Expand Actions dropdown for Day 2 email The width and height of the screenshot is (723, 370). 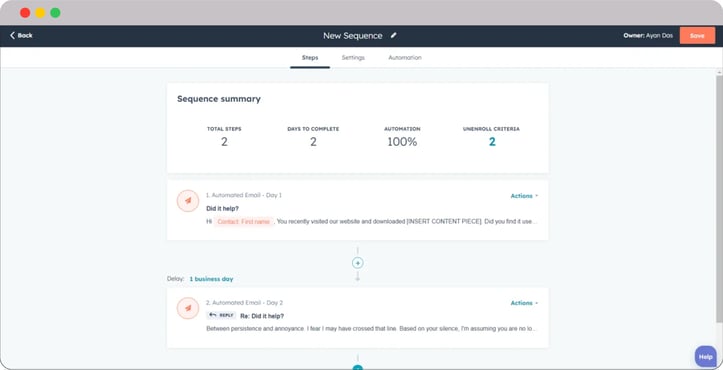[524, 303]
